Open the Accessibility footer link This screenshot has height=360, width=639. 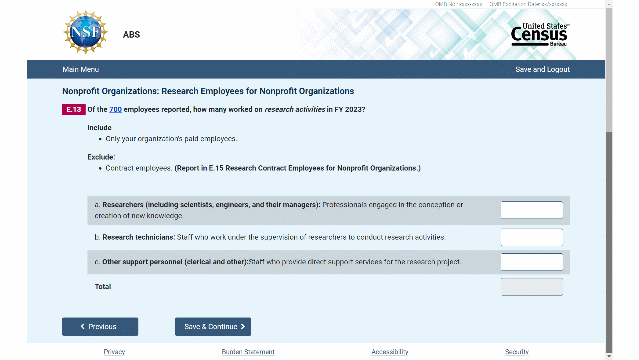390,351
